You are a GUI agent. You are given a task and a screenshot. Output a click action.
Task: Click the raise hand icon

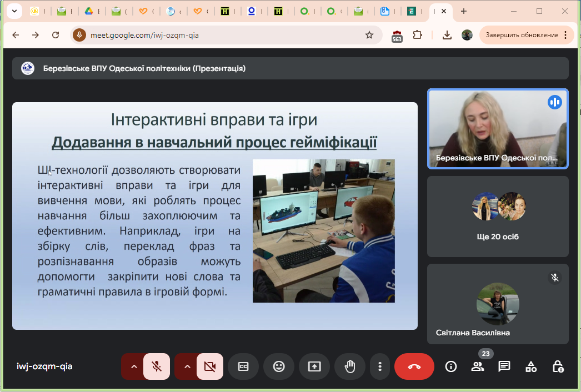[x=350, y=366]
